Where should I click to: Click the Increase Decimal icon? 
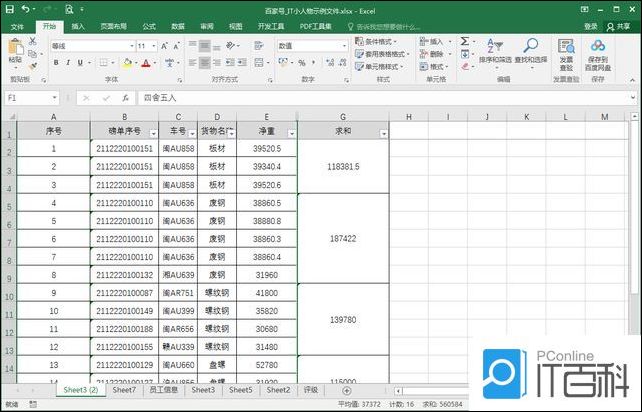[330, 63]
